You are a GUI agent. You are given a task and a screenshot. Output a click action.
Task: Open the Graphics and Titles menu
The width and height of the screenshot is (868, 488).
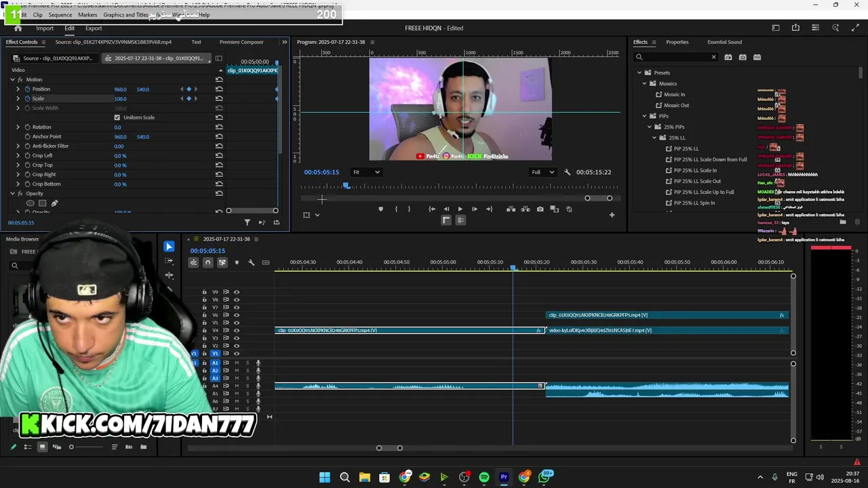[x=125, y=14]
